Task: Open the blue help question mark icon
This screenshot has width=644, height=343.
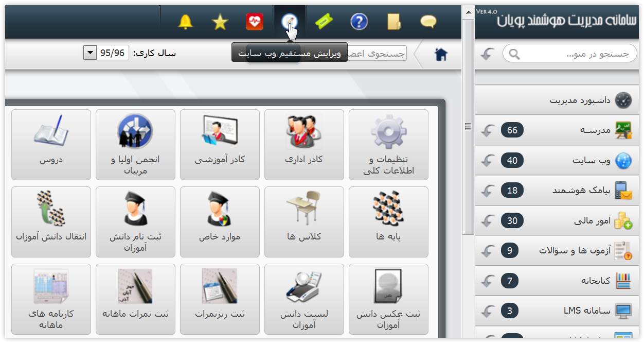Action: [x=359, y=22]
